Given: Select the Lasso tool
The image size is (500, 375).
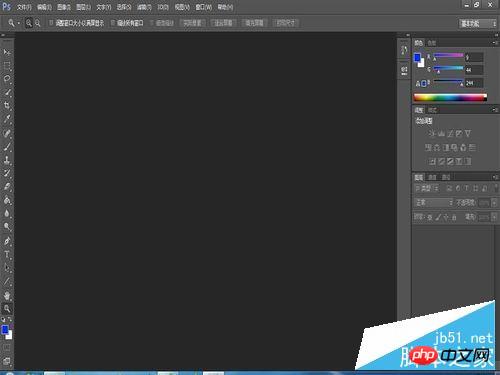Looking at the screenshot, I should (x=7, y=79).
